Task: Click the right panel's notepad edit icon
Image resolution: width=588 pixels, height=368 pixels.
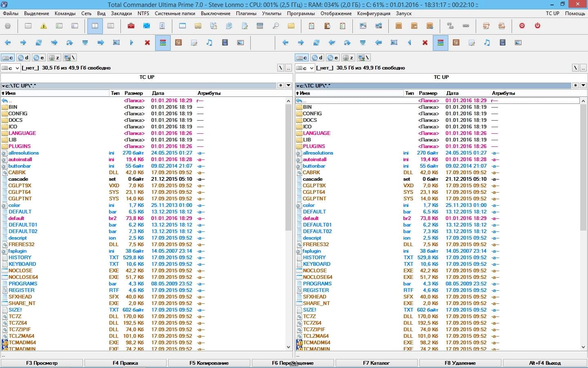Action: click(x=472, y=43)
